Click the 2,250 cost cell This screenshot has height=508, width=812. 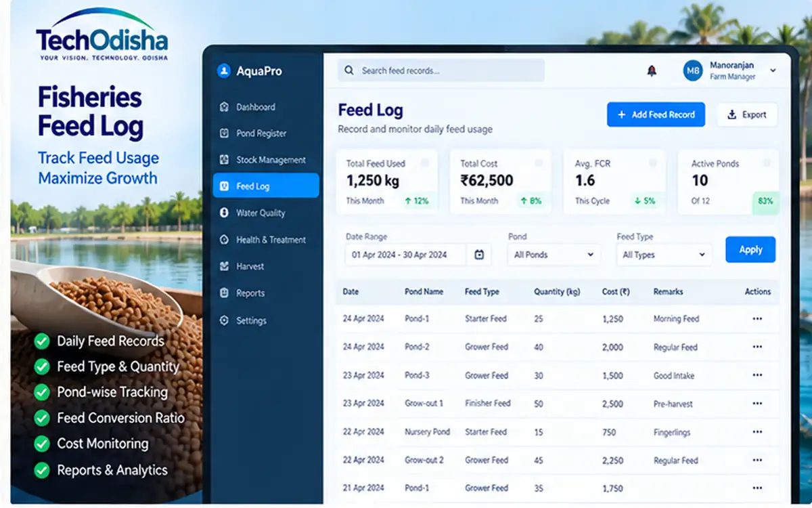[612, 460]
